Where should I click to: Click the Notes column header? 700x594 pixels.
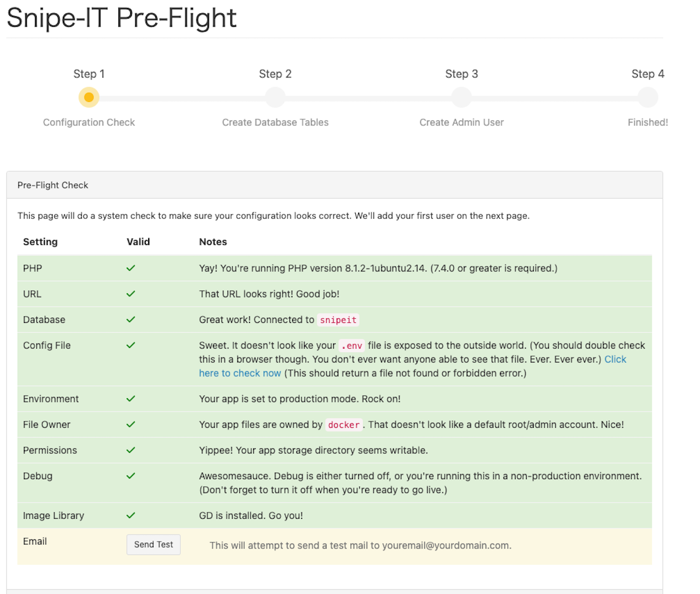point(213,242)
